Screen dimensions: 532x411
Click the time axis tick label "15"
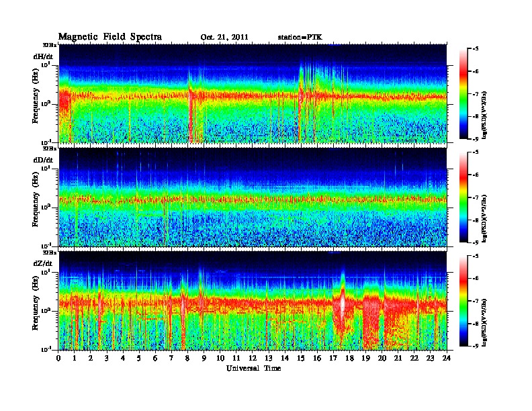301,358
